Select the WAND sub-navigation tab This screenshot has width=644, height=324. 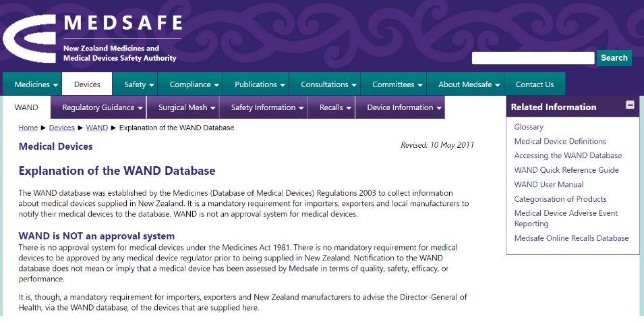[26, 107]
